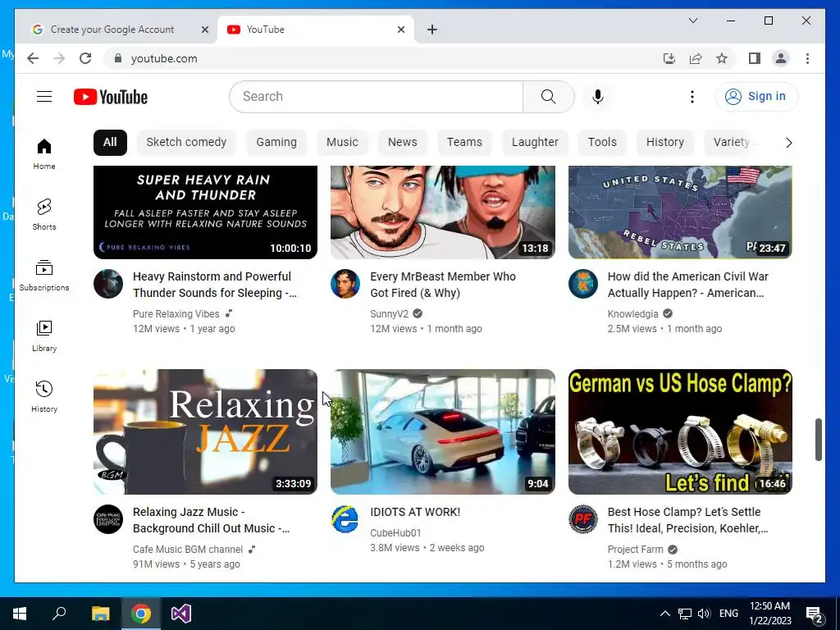Select the Laughter chip
The image size is (840, 630).
pos(535,142)
